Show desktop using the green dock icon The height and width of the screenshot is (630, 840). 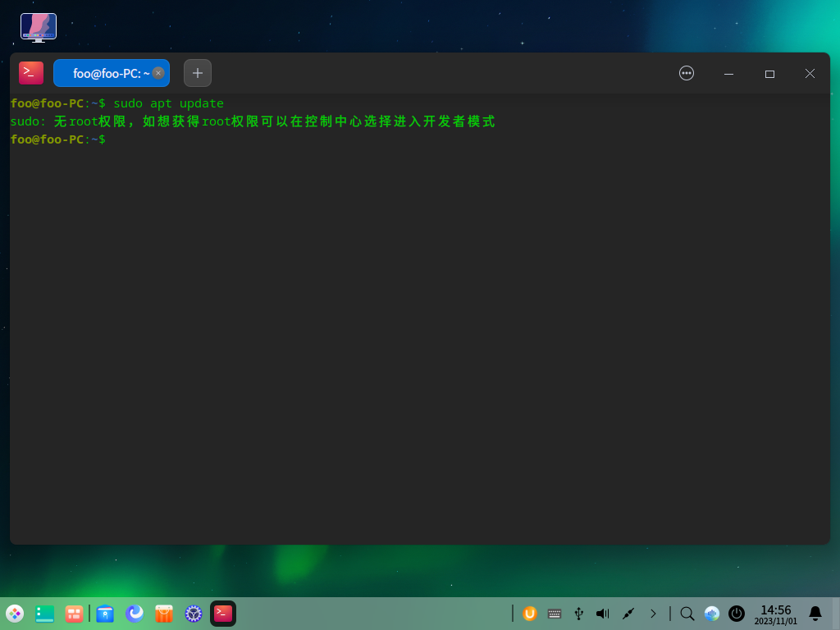(x=44, y=613)
